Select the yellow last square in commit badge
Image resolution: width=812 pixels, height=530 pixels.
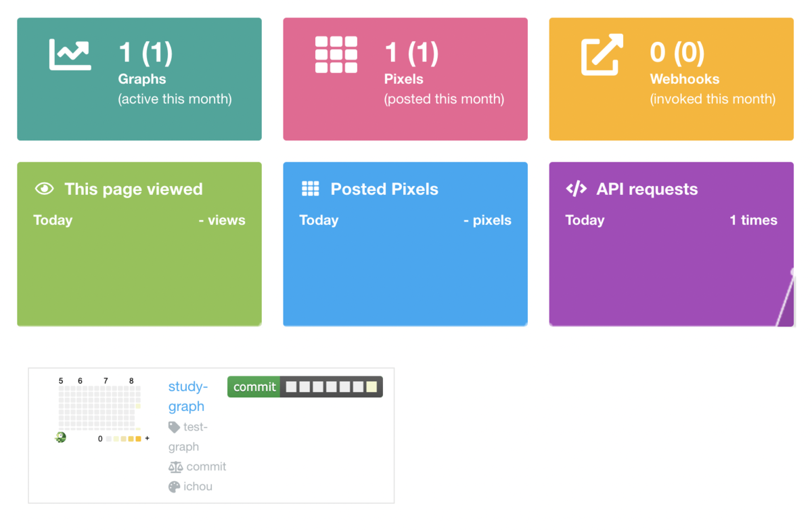[371, 387]
